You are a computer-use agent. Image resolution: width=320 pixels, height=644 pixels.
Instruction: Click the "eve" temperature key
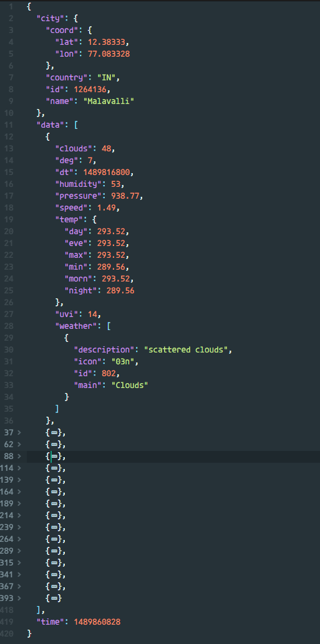[x=78, y=243]
